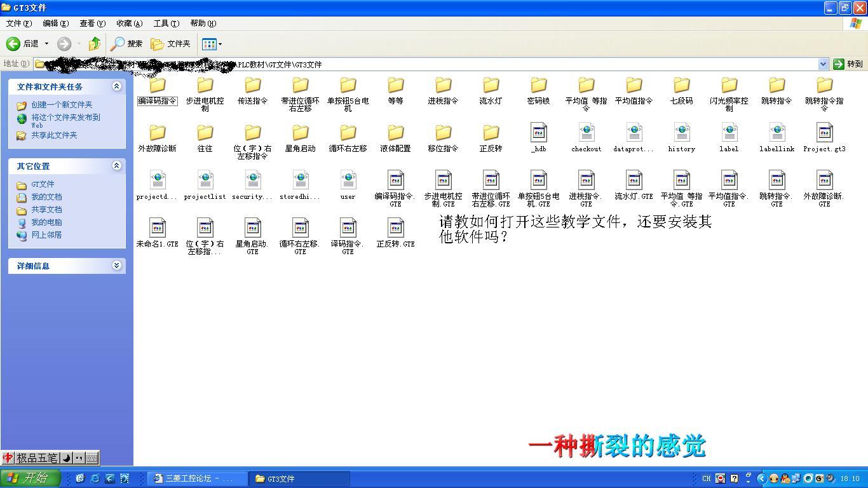Screen dimensions: 868x488
Task: Open the Views dropdown in toolbar
Action: click(212, 44)
